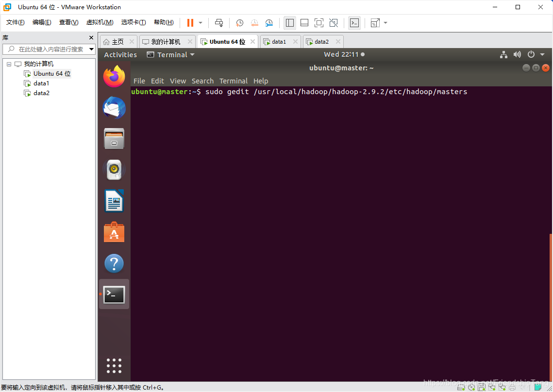Minimize the ubuntu@master terminal window
The width and height of the screenshot is (553, 392).
coord(526,68)
